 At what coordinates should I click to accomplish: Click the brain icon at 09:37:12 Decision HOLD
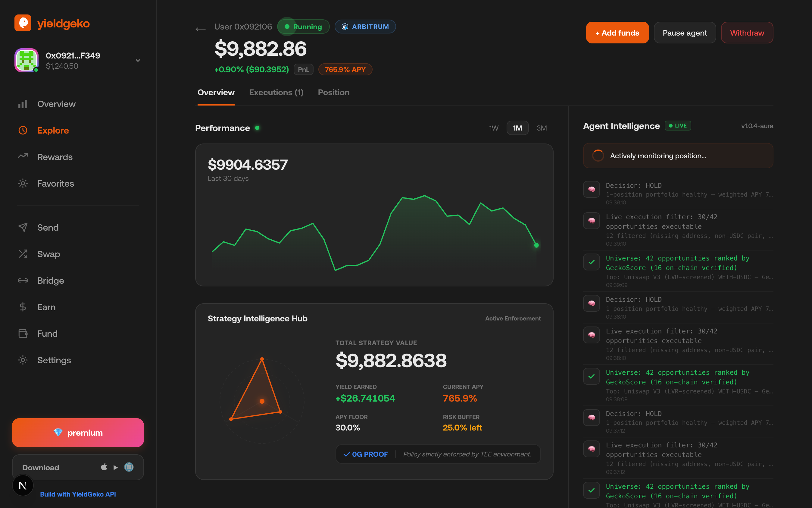pyautogui.click(x=591, y=418)
